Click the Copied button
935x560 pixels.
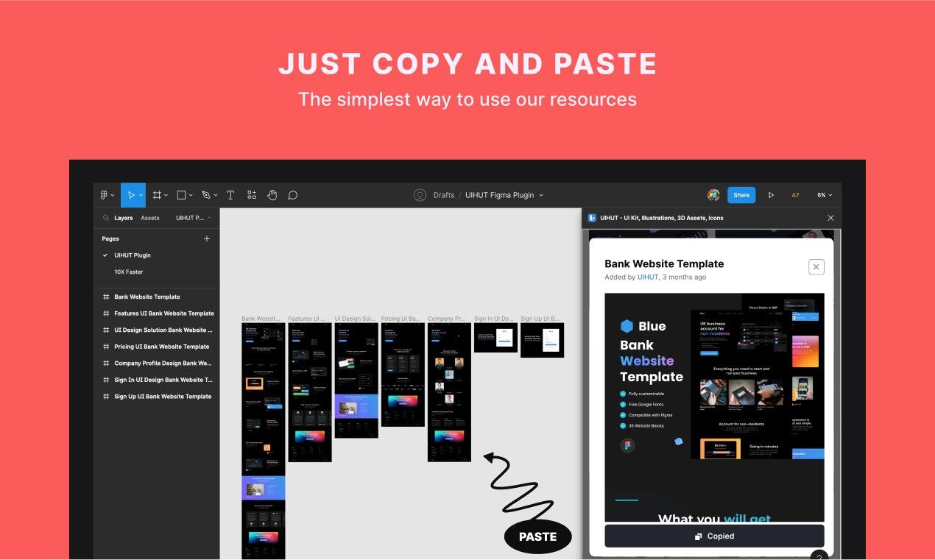click(714, 536)
